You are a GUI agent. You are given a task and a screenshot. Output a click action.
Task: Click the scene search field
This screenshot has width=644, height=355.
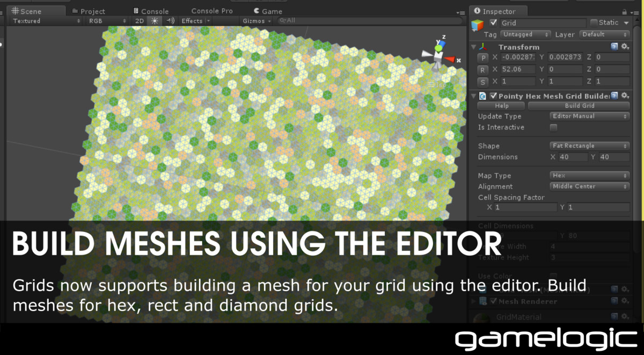tap(369, 21)
